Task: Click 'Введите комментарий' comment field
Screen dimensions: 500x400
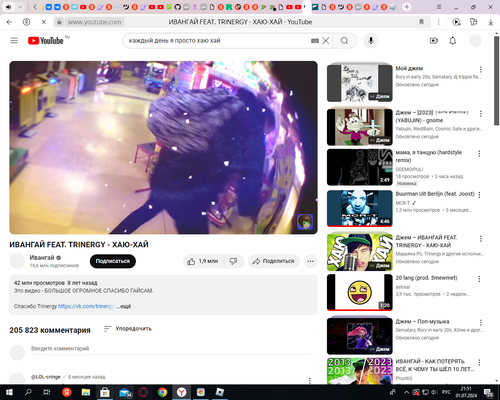Action: click(x=171, y=349)
